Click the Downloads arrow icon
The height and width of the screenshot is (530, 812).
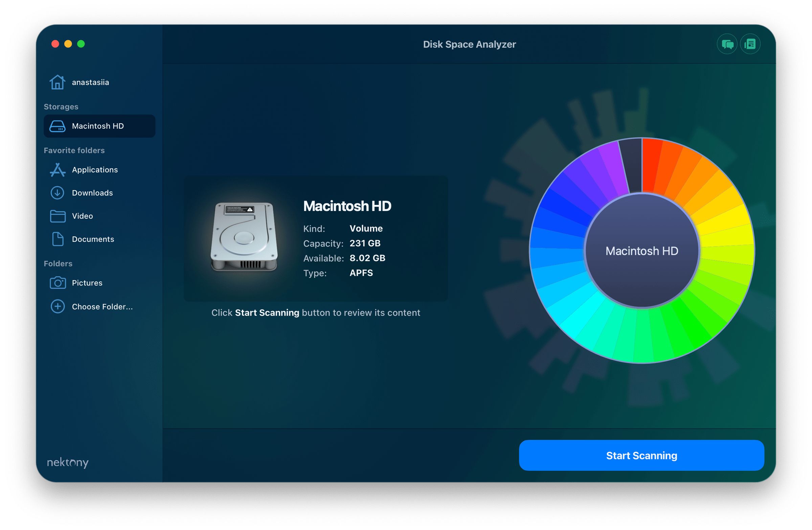58,193
